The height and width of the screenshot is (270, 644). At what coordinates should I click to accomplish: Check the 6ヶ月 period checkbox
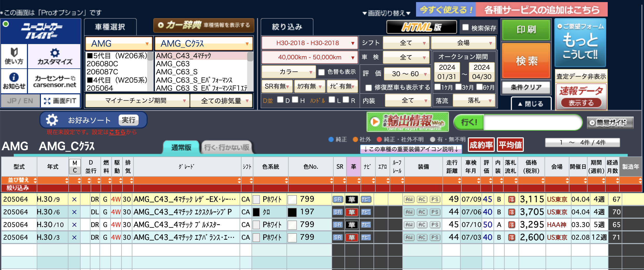coord(480,87)
